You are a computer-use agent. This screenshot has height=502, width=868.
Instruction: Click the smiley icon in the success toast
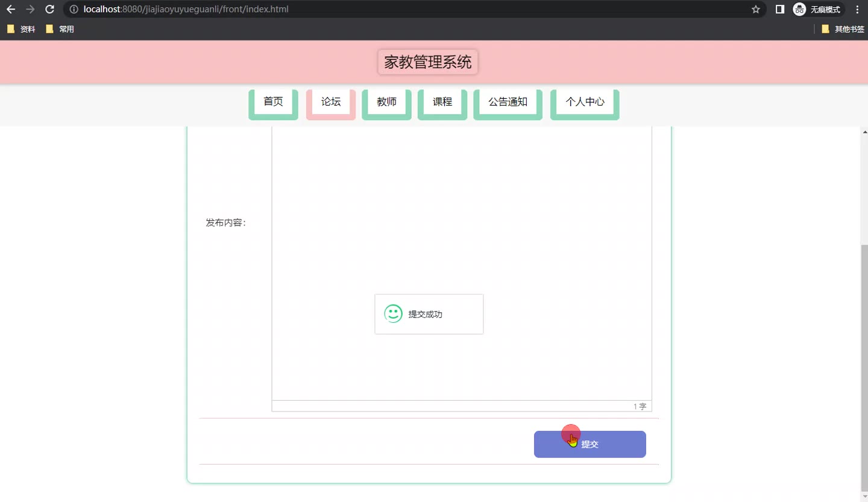point(393,314)
